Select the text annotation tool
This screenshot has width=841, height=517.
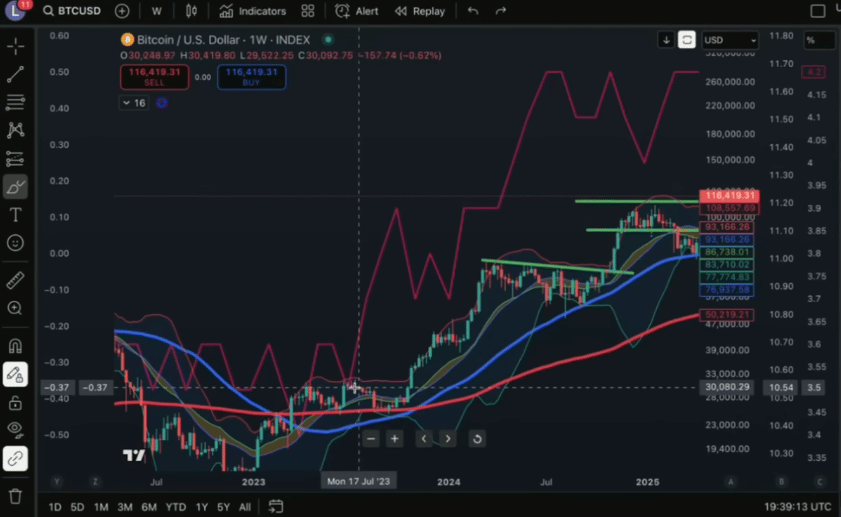[16, 215]
